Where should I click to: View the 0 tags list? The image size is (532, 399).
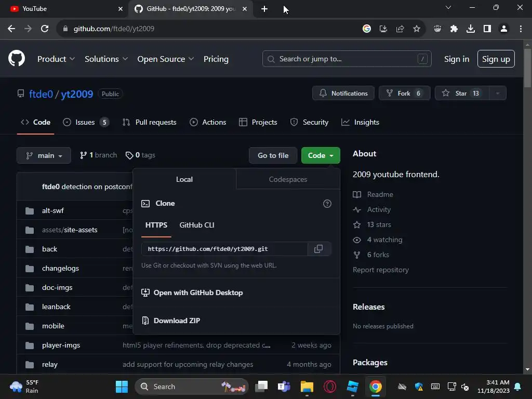[140, 155]
